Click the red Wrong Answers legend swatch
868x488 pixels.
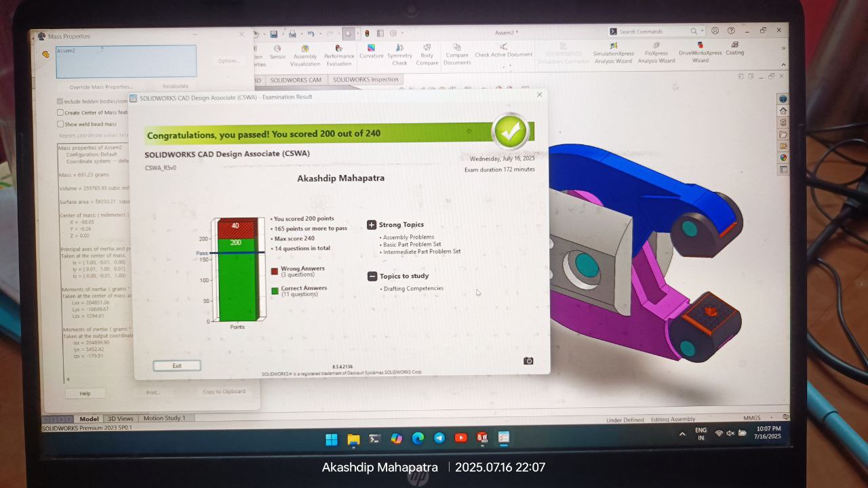275,271
